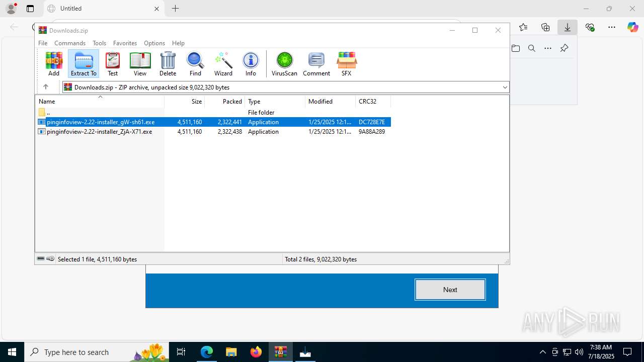This screenshot has height=362, width=644.
Task: Open the Help menu
Action: click(x=178, y=43)
